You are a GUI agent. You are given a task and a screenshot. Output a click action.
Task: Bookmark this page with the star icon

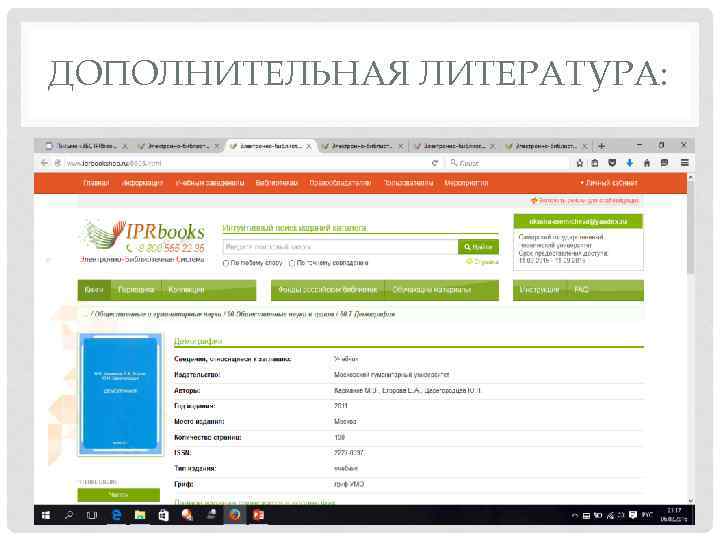pyautogui.click(x=579, y=163)
